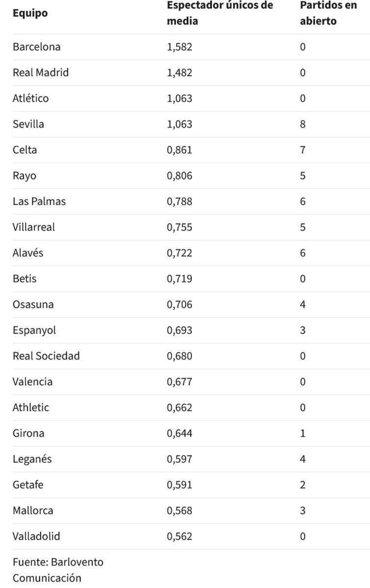Image resolution: width=370 pixels, height=588 pixels.
Task: Click Girona's open matches value 1
Action: point(302,433)
